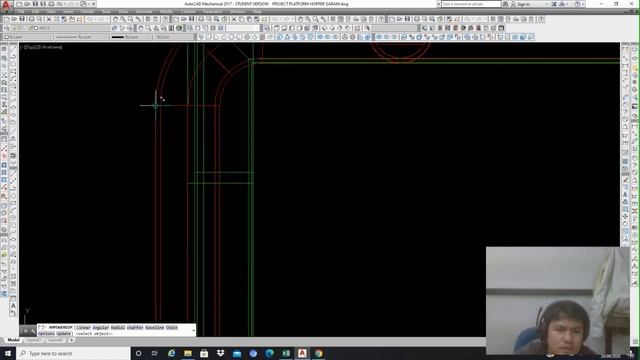Close the command line window with X

25,331
